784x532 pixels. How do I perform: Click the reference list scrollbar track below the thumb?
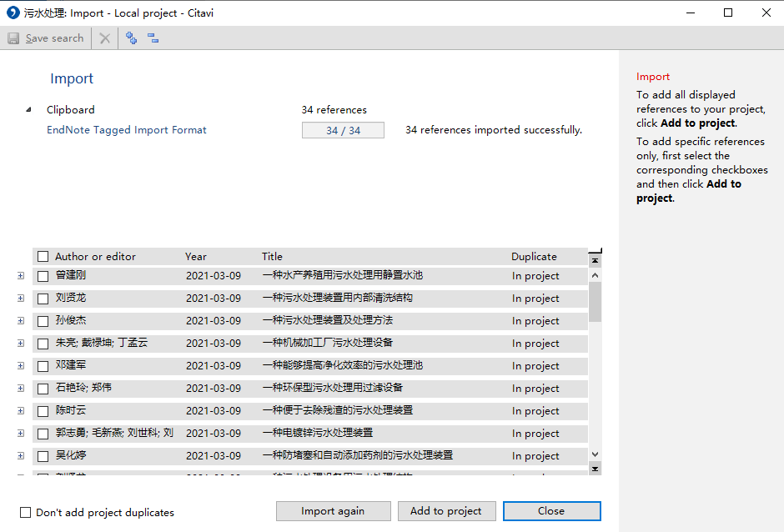(x=595, y=385)
